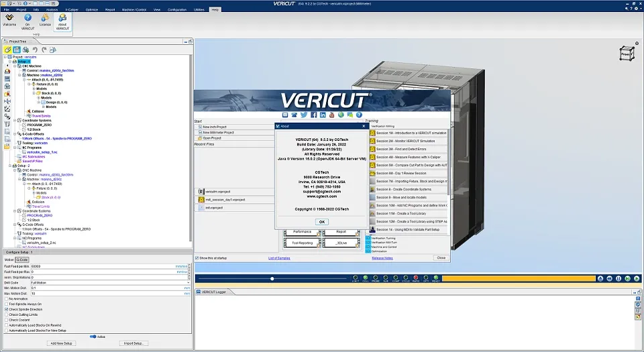Click the telephone icon in Welcome banner
Screen dimensions: 644x352
pyautogui.click(x=294, y=115)
